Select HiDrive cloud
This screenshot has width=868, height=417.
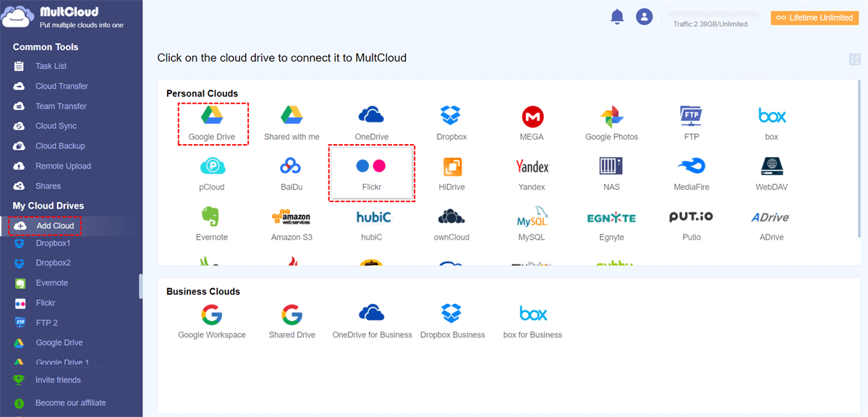pyautogui.click(x=451, y=173)
